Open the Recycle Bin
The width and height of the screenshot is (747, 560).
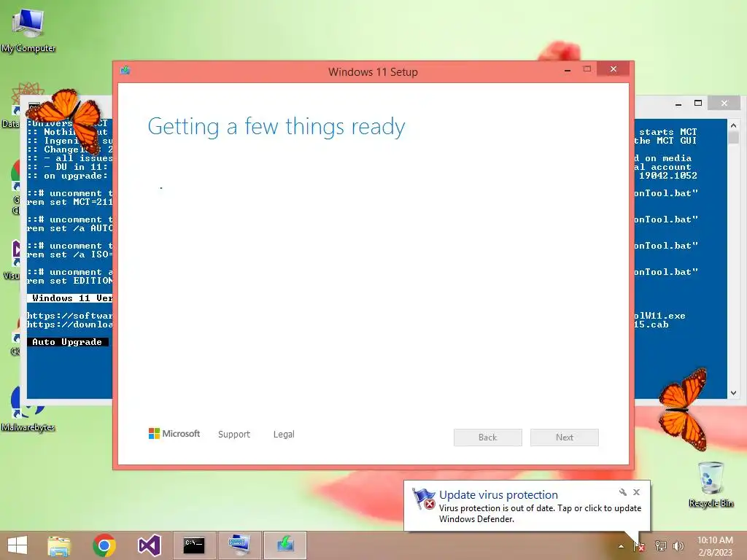(711, 484)
